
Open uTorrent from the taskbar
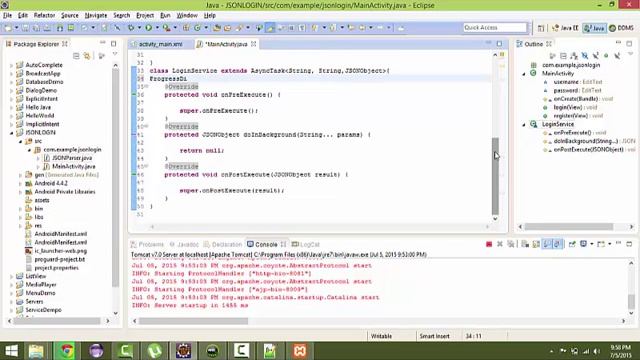click(x=154, y=351)
